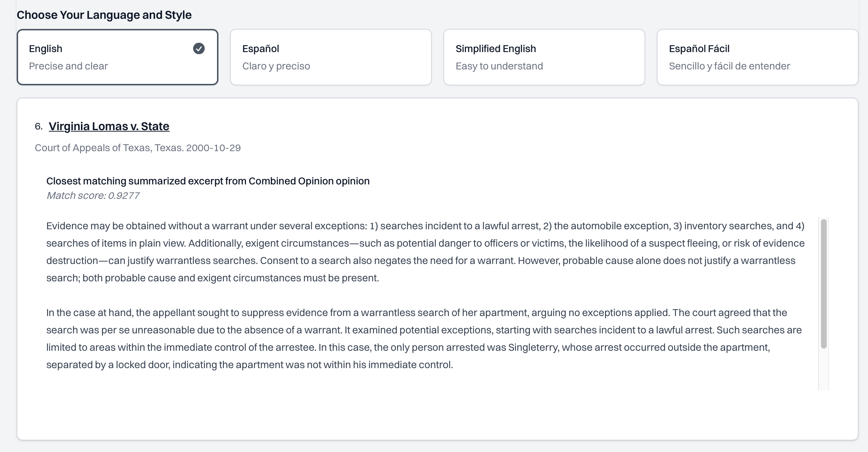Switch to the Español option
The image size is (868, 452).
pos(331,57)
